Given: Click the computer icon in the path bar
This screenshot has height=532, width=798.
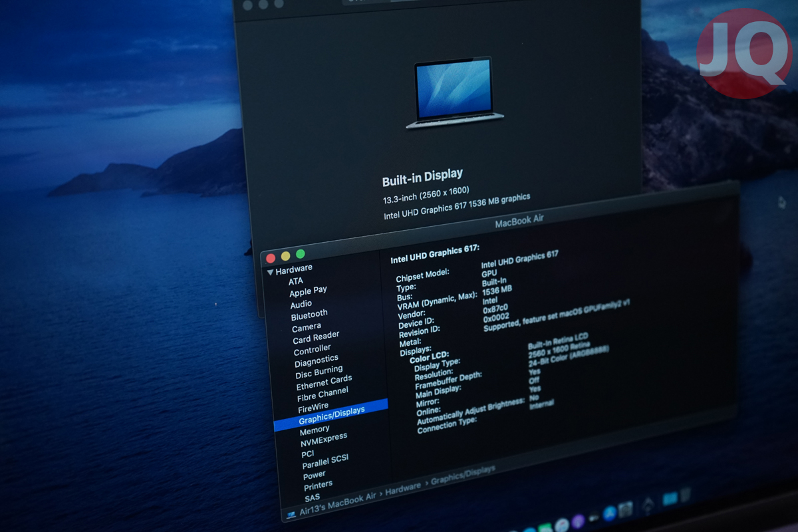Looking at the screenshot, I should point(291,515).
